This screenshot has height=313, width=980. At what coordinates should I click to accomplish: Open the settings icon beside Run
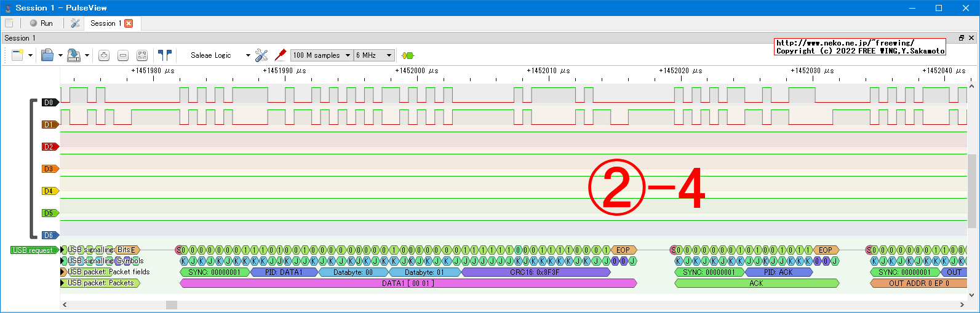tap(75, 23)
